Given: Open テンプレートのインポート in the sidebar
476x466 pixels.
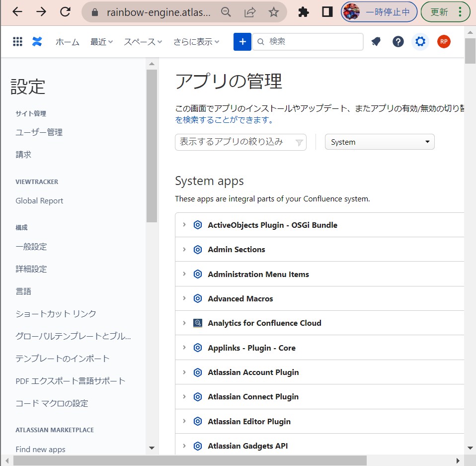Looking at the screenshot, I should [x=63, y=359].
